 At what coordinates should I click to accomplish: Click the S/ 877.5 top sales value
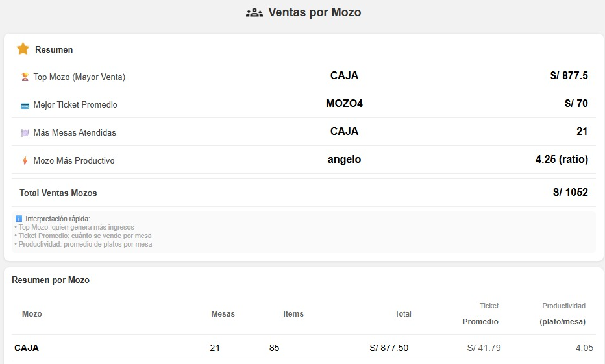click(569, 75)
